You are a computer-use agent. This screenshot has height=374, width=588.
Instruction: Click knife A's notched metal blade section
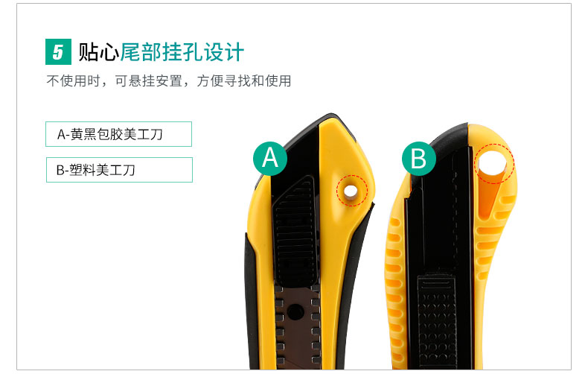tap(298, 326)
